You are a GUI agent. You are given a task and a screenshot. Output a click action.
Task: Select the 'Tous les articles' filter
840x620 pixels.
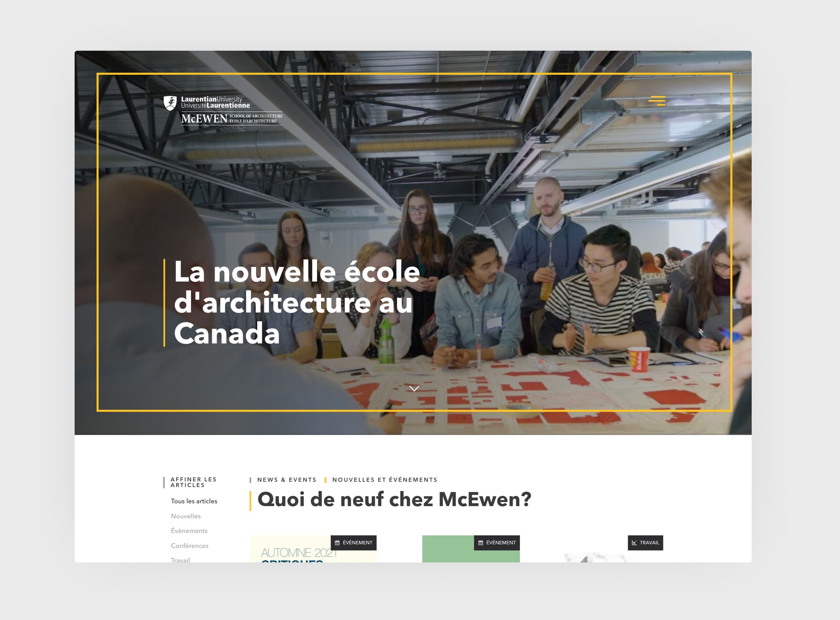coord(194,501)
